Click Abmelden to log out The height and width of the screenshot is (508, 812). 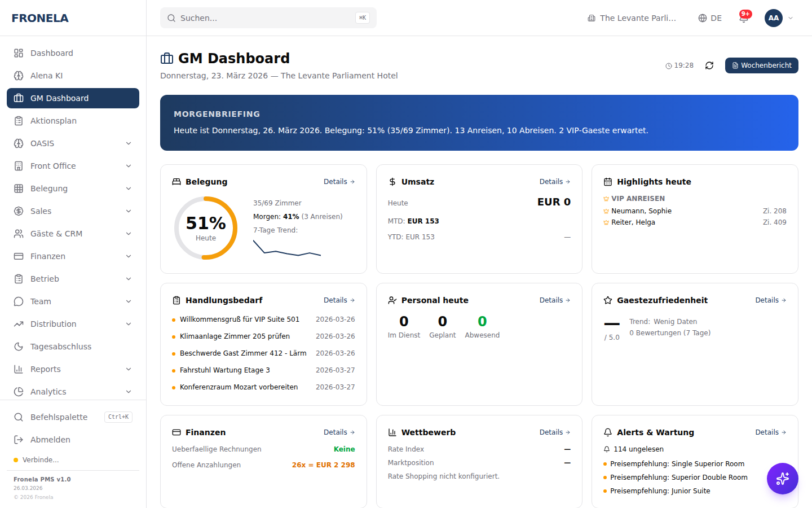[x=50, y=439]
